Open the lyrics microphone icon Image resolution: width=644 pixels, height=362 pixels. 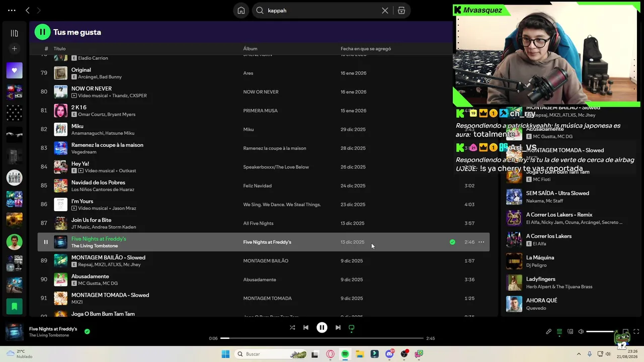[x=549, y=331]
